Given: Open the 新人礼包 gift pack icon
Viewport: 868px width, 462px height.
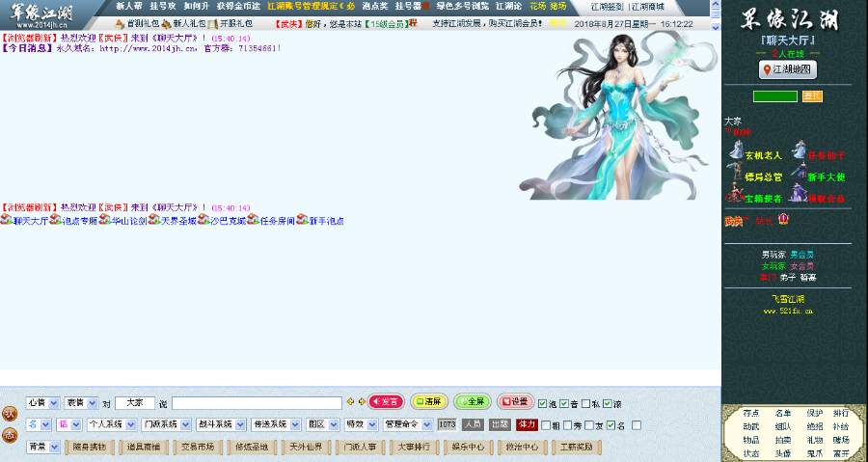Looking at the screenshot, I should click(166, 24).
